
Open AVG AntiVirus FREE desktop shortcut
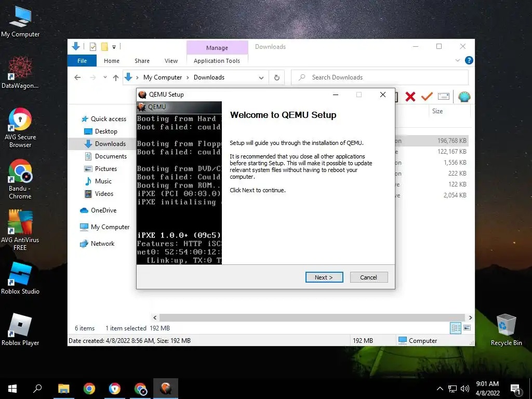tap(20, 231)
